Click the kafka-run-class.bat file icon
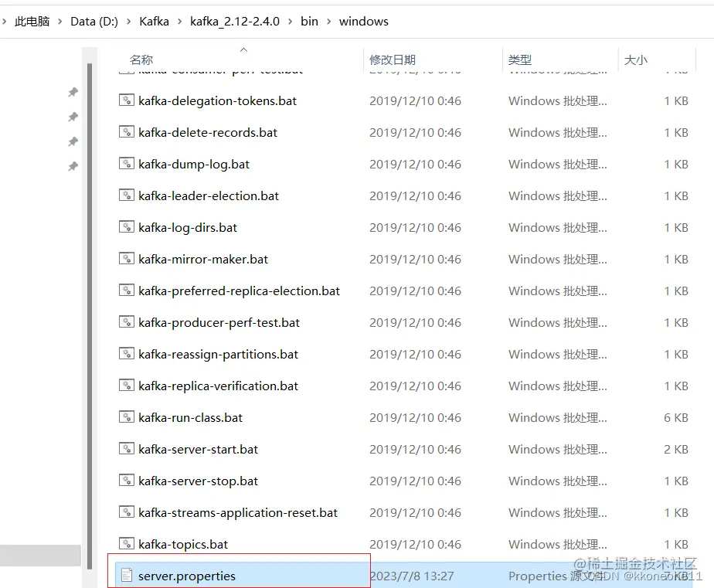 (127, 416)
